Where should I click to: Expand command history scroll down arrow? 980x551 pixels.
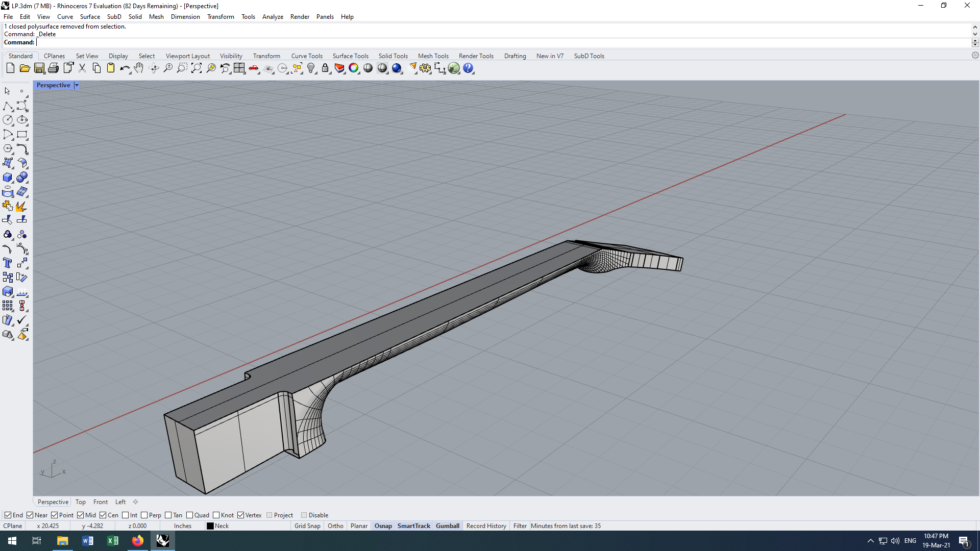[x=975, y=34]
